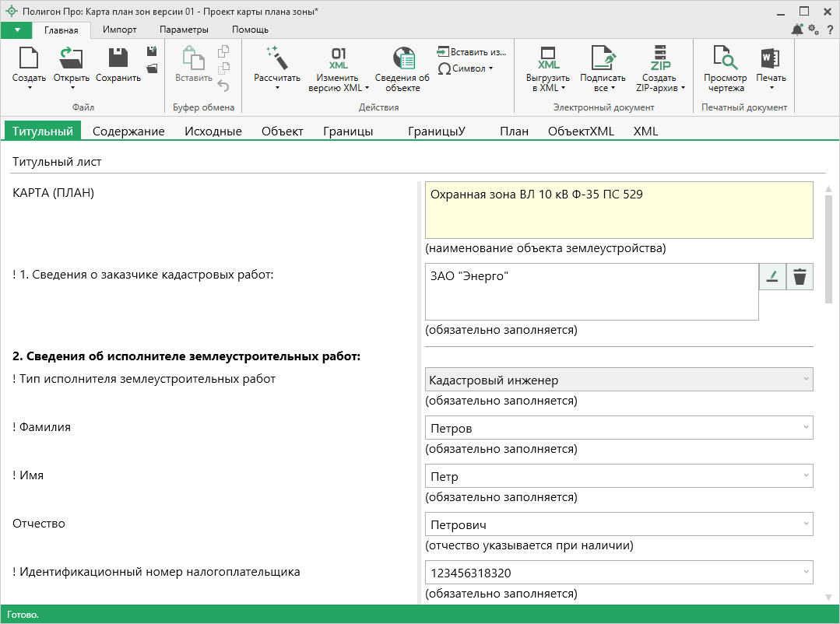Click the vertical scrollbar down arrow
840x624 pixels.
tap(828, 597)
